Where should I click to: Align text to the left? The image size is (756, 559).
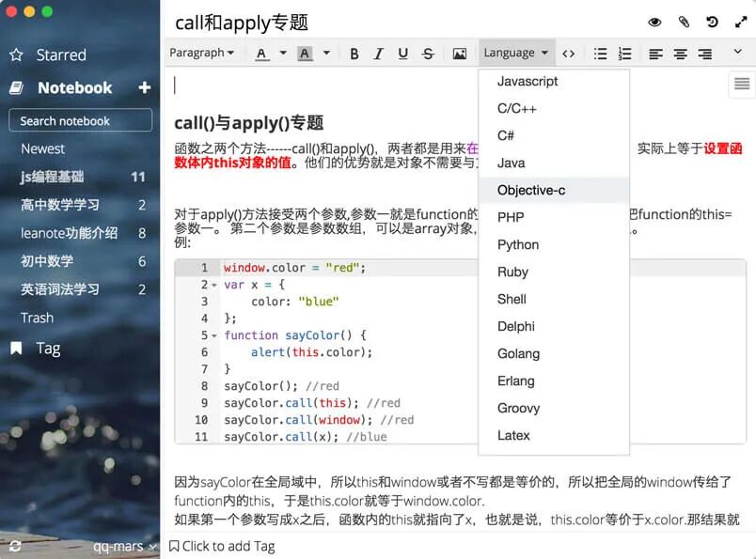tap(655, 54)
